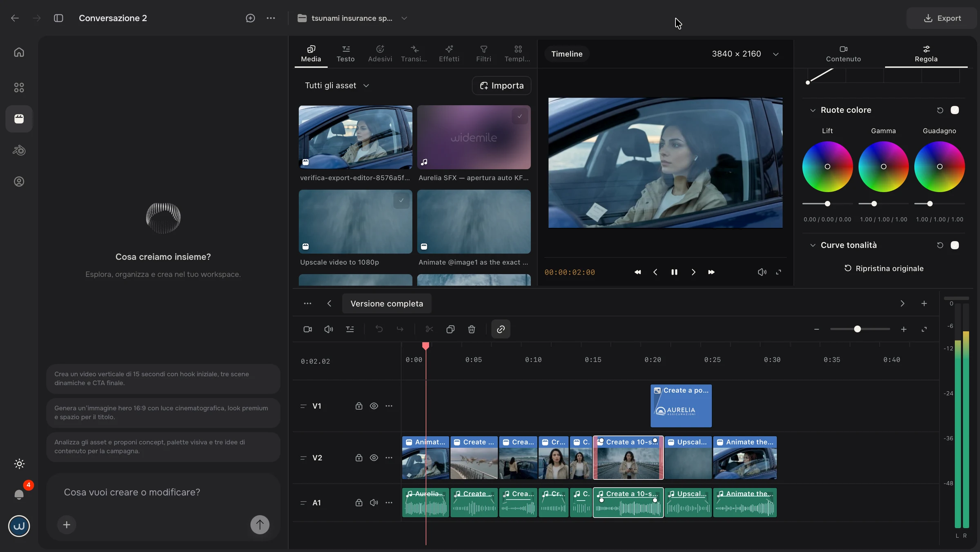Send message with up-arrow button
The height and width of the screenshot is (552, 980).
(260, 525)
